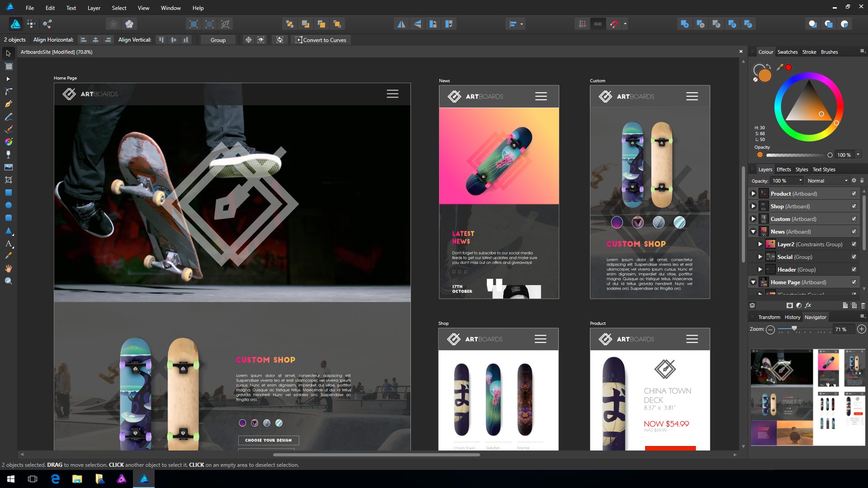Open the Effects panel

pos(783,169)
